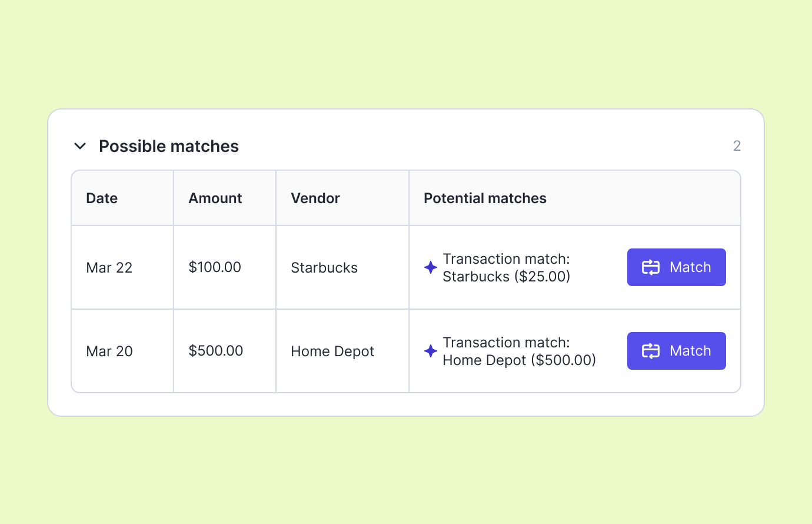This screenshot has width=812, height=524.
Task: Click the Possible matches heading title
Action: [x=169, y=146]
